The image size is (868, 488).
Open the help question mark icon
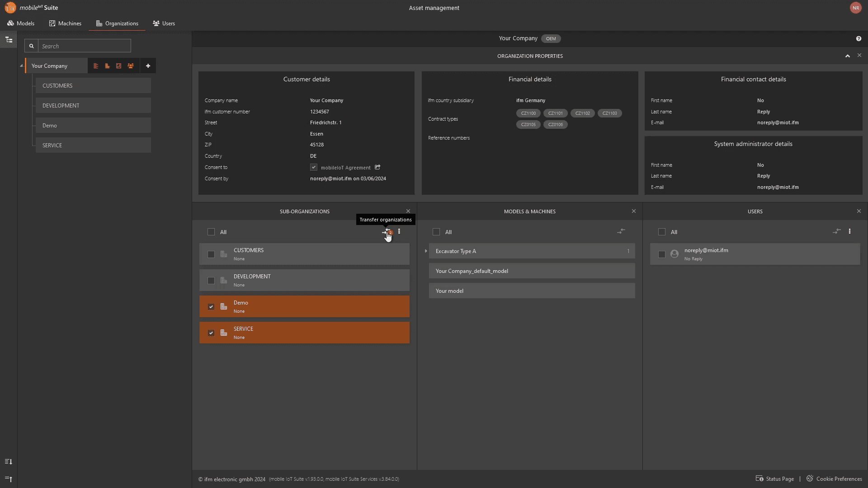[859, 39]
